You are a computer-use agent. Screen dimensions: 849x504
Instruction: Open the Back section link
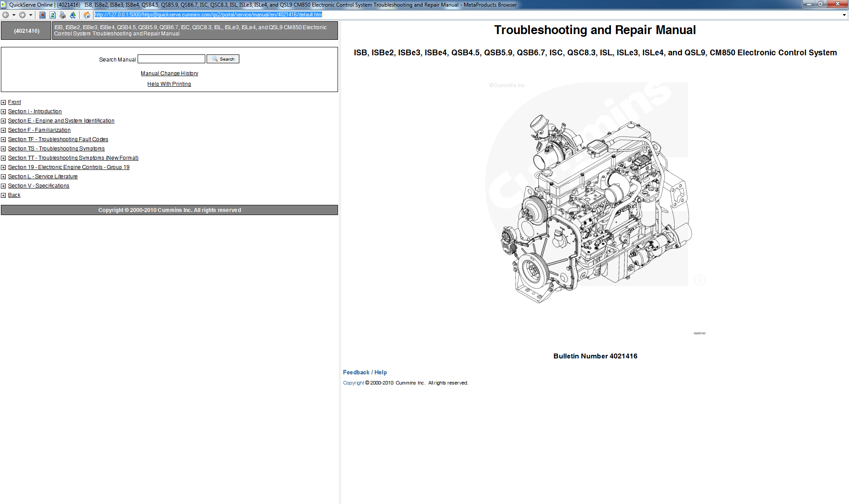coord(14,195)
